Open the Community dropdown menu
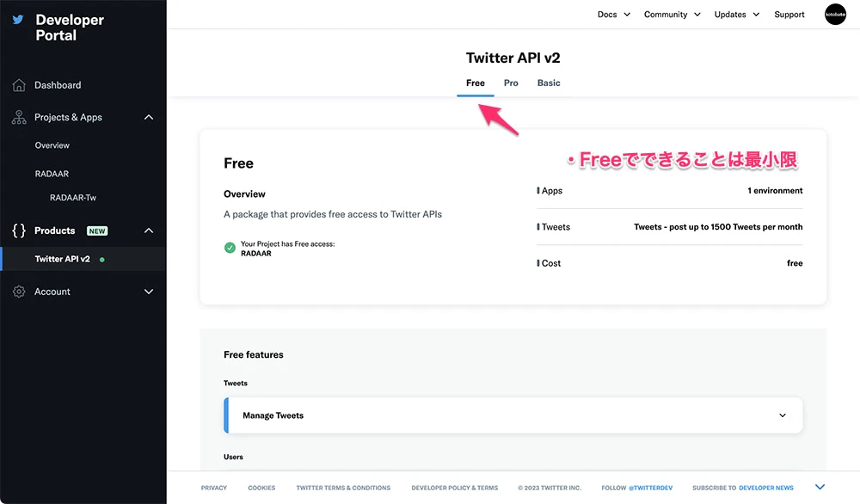 coord(672,15)
